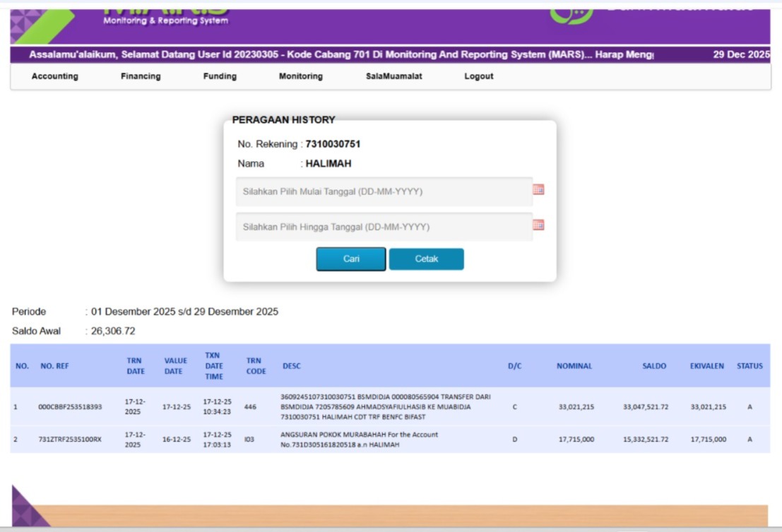
Task: Select the ANGSURAN POKOK MURABAHAH transaction row
Action: coord(359,439)
